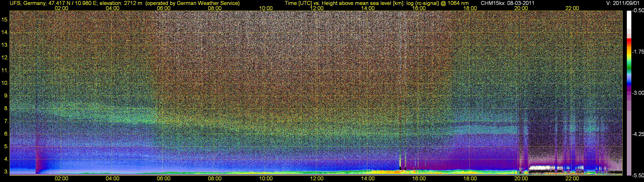
Task: Click the 15 km height axis label
Action: 5,20
